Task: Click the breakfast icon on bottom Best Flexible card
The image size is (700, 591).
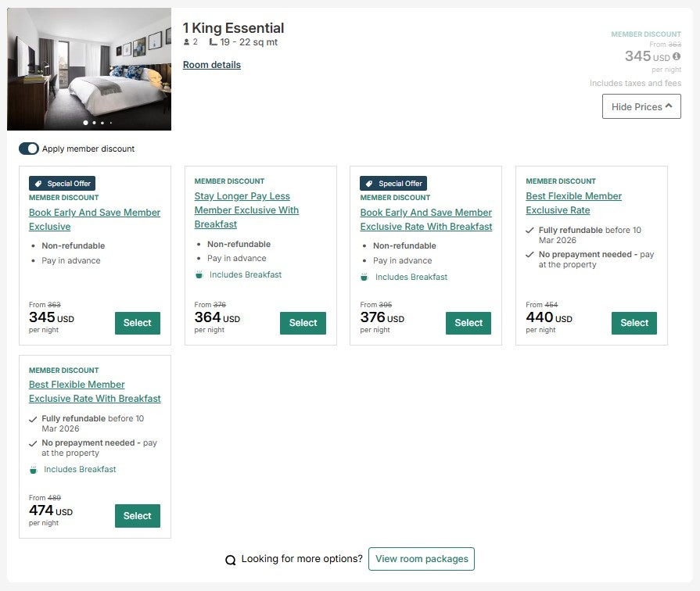Action: tap(34, 469)
